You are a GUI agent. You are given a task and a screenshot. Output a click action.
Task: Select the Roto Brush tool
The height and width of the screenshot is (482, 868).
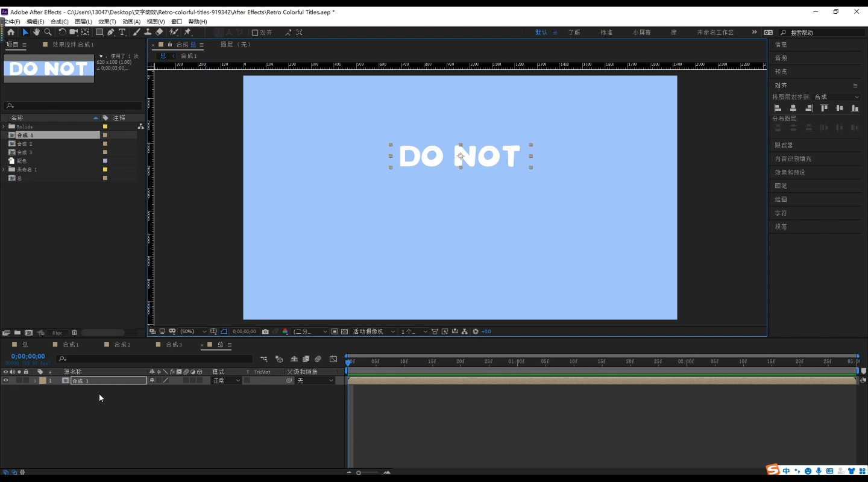[174, 33]
